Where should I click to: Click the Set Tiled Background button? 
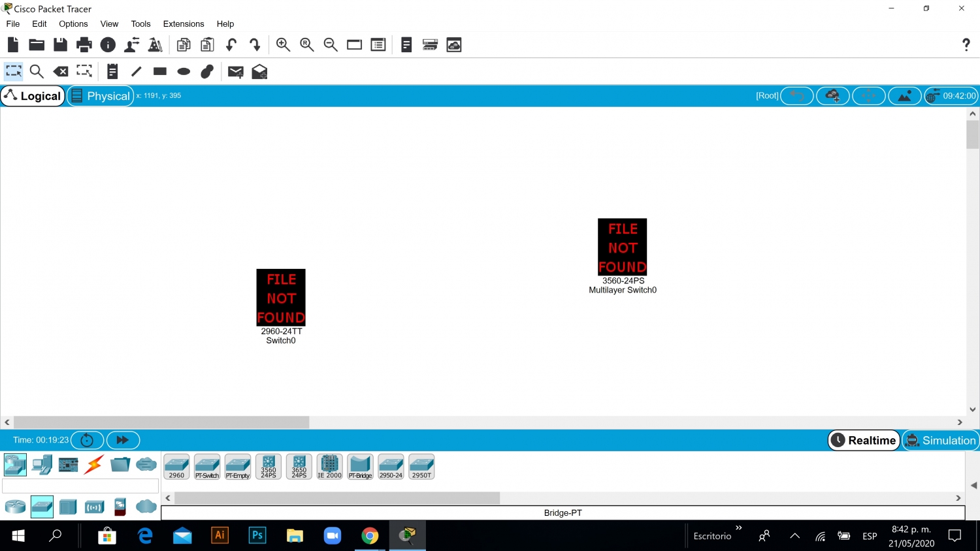pos(905,96)
